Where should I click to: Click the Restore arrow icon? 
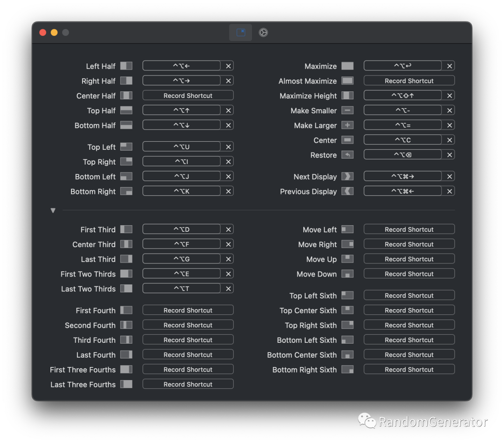[348, 154]
